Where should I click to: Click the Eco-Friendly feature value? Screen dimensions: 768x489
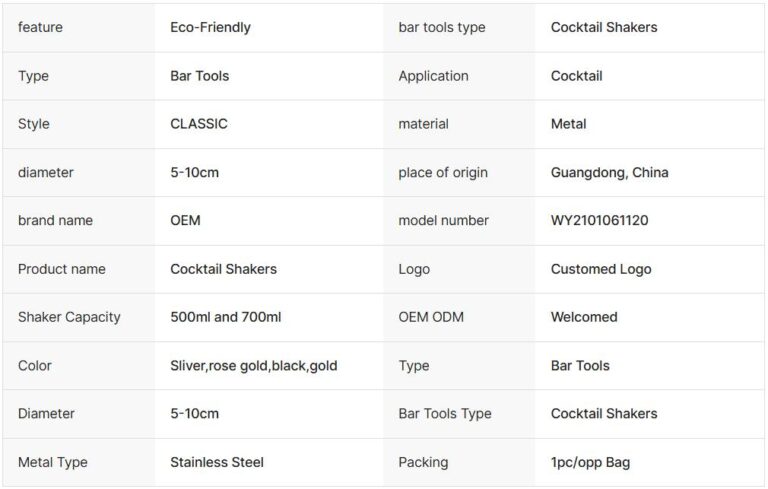point(210,27)
